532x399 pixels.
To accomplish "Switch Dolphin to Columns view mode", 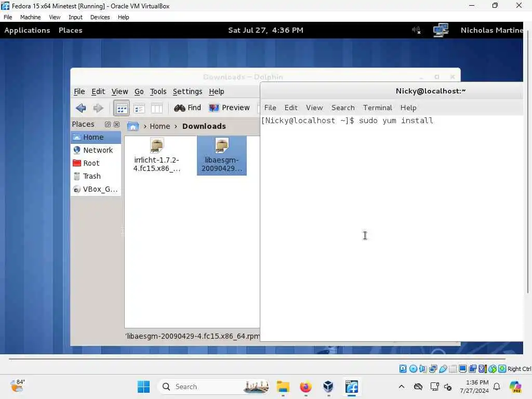I will [157, 108].
